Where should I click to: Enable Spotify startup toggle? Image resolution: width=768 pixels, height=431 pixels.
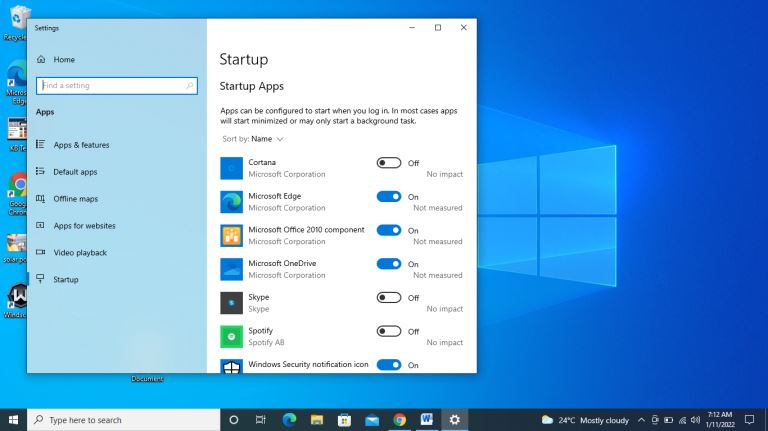389,331
